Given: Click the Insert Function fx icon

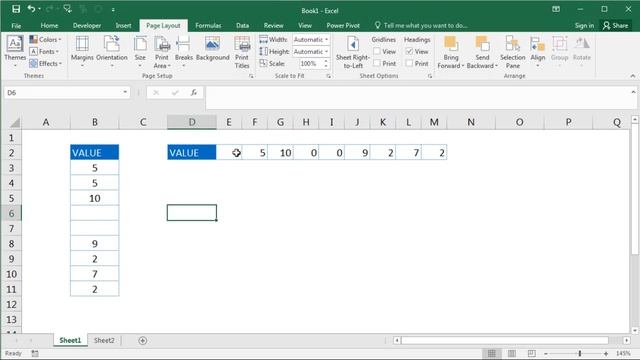Looking at the screenshot, I should click(194, 93).
